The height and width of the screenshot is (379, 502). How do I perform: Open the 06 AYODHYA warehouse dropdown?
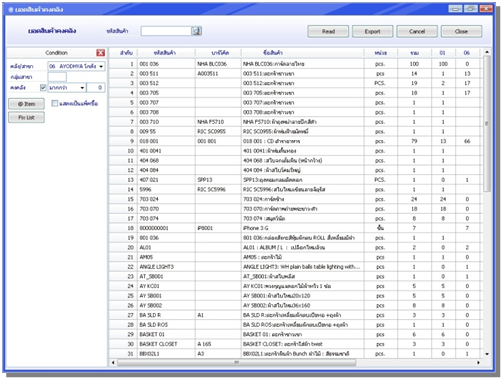76,66
